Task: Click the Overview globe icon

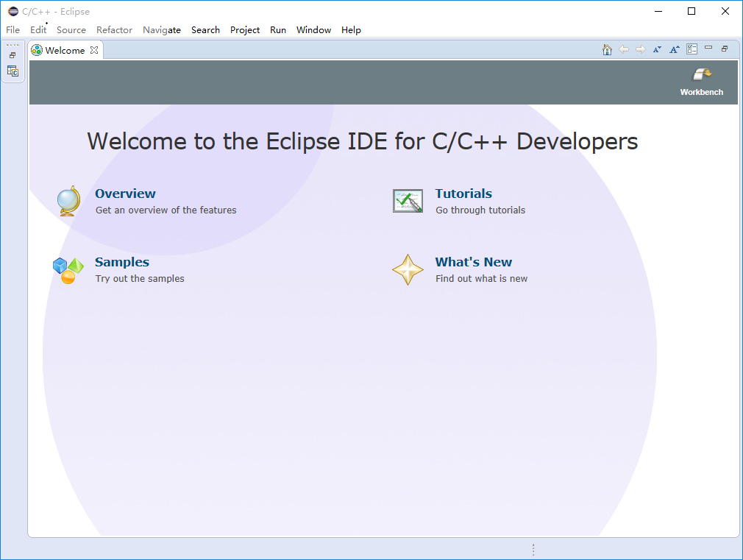Action: pos(68,201)
